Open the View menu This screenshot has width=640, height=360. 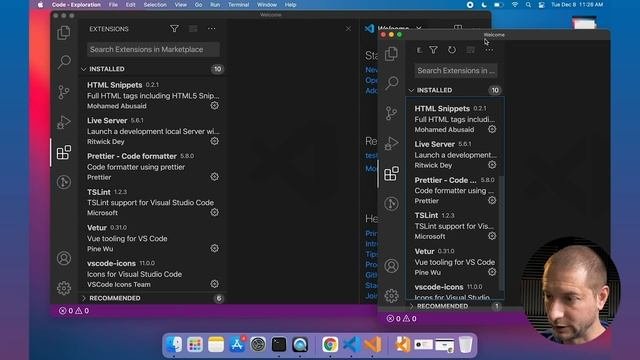click(180, 4)
